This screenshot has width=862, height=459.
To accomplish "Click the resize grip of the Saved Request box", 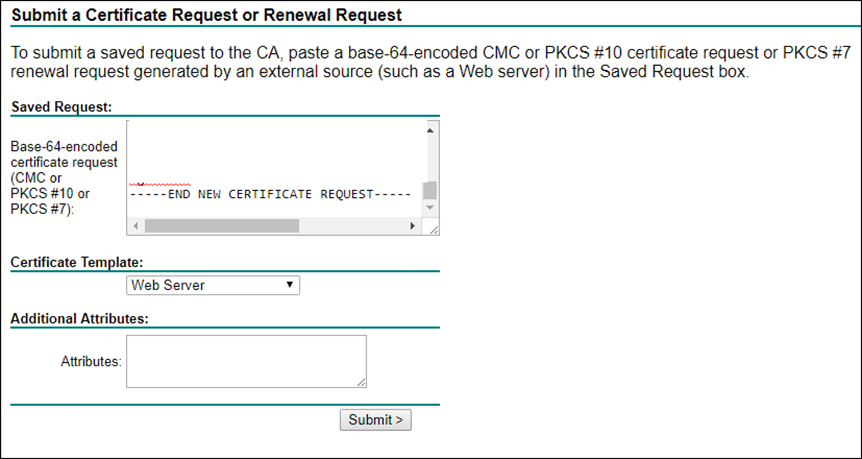I will tap(433, 230).
